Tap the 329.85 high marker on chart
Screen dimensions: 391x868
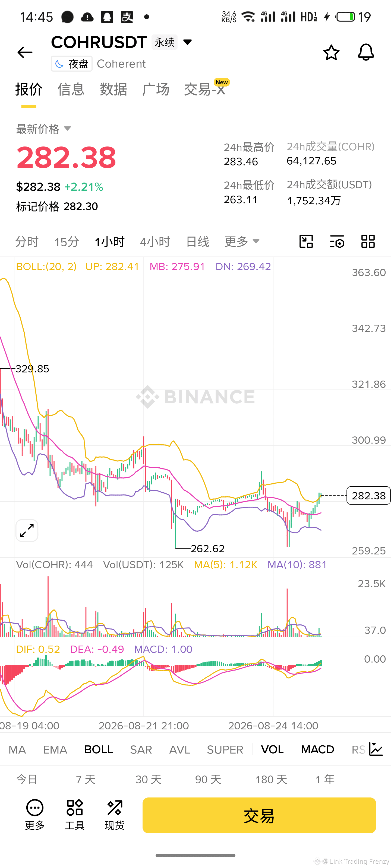click(32, 369)
